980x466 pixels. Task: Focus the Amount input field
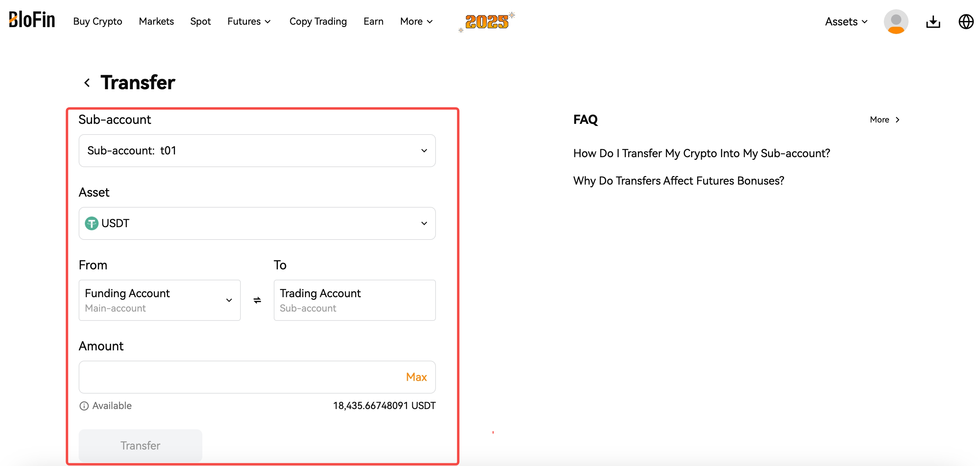click(257, 377)
